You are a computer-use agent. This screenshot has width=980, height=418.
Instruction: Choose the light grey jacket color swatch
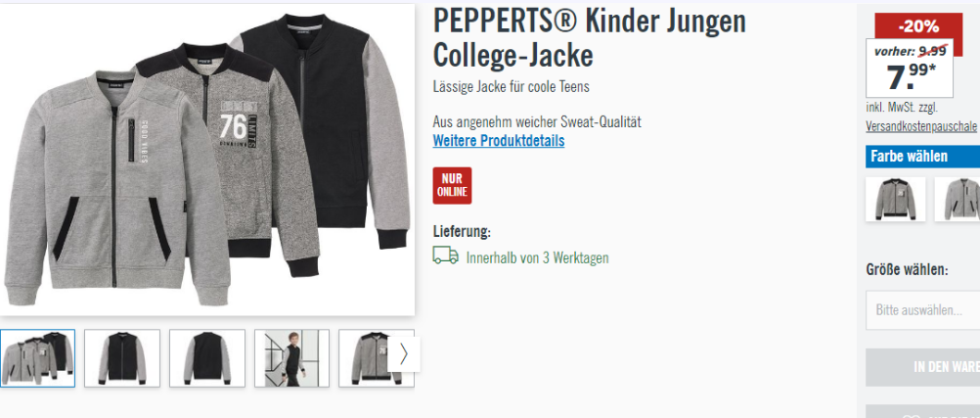(x=957, y=199)
